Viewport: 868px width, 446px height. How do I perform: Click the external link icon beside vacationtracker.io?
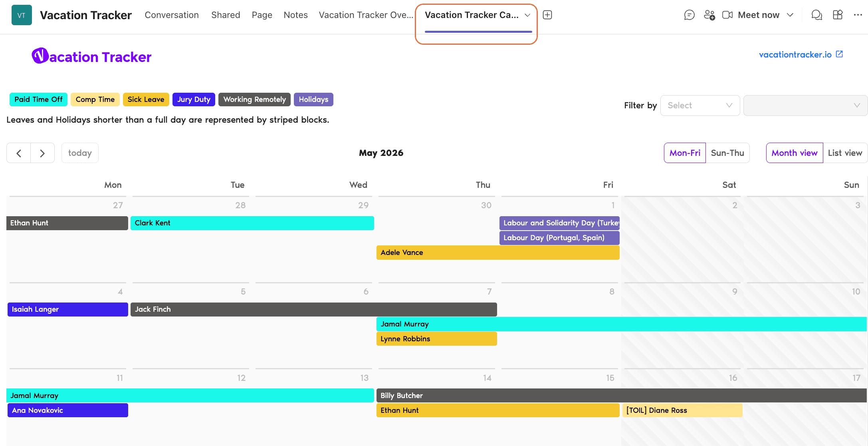839,54
